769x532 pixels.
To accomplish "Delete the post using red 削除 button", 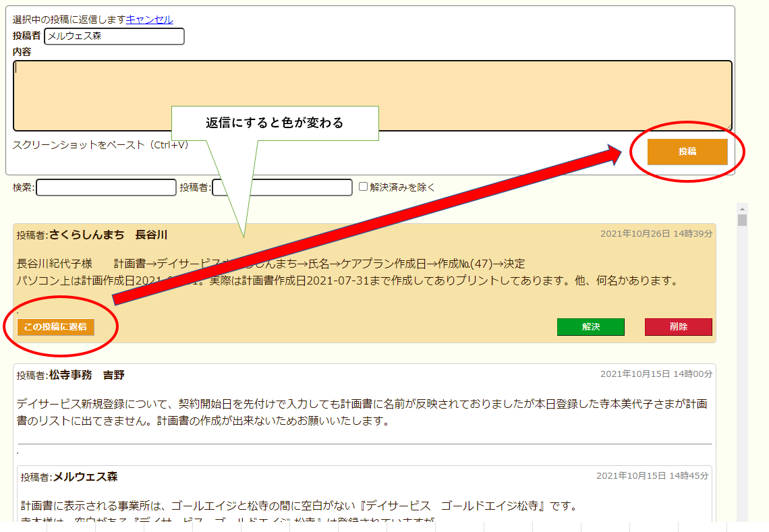I will coord(678,327).
